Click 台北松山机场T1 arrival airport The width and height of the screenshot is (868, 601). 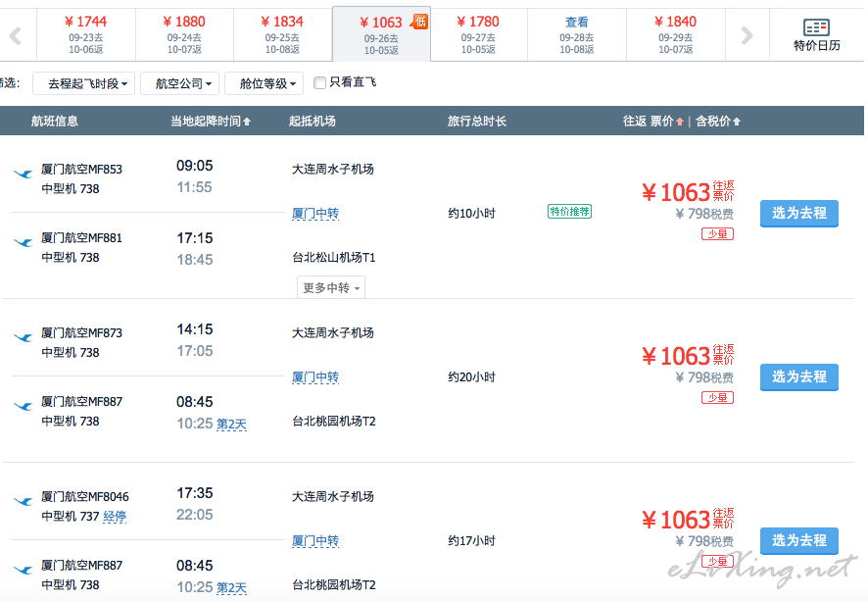[x=334, y=258]
